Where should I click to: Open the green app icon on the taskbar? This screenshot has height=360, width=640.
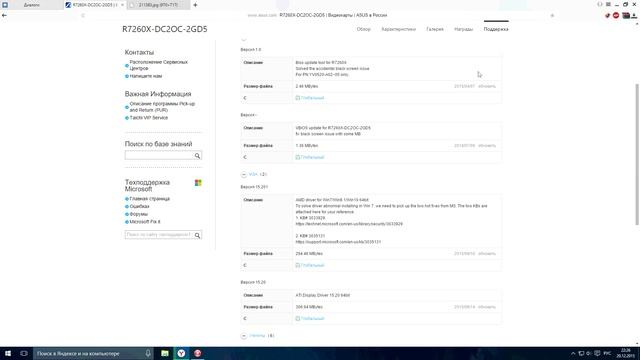pos(165,353)
